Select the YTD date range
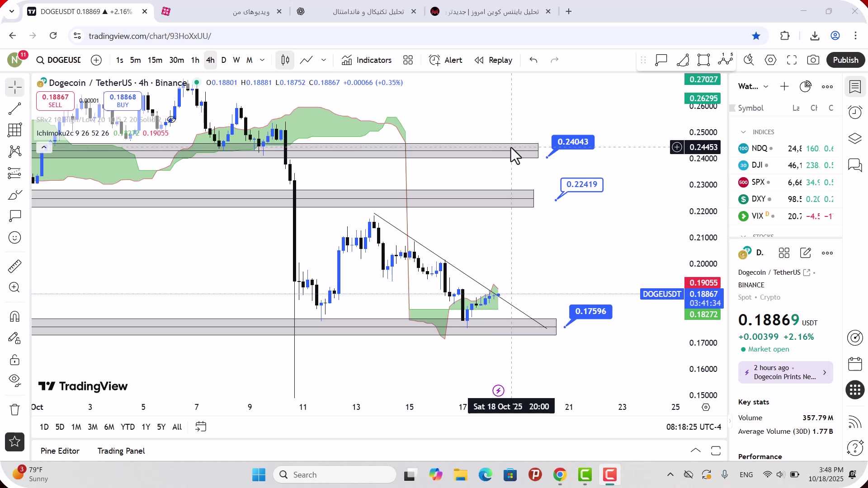 tap(127, 427)
